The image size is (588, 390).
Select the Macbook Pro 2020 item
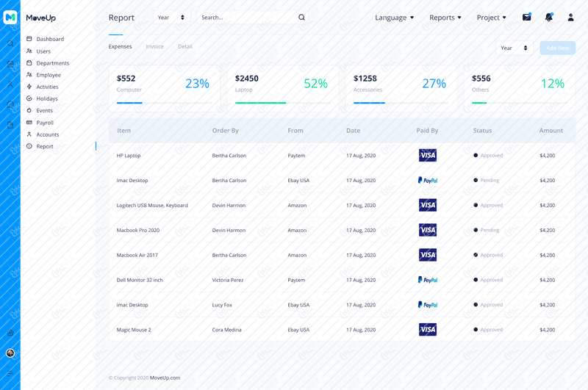tap(138, 231)
